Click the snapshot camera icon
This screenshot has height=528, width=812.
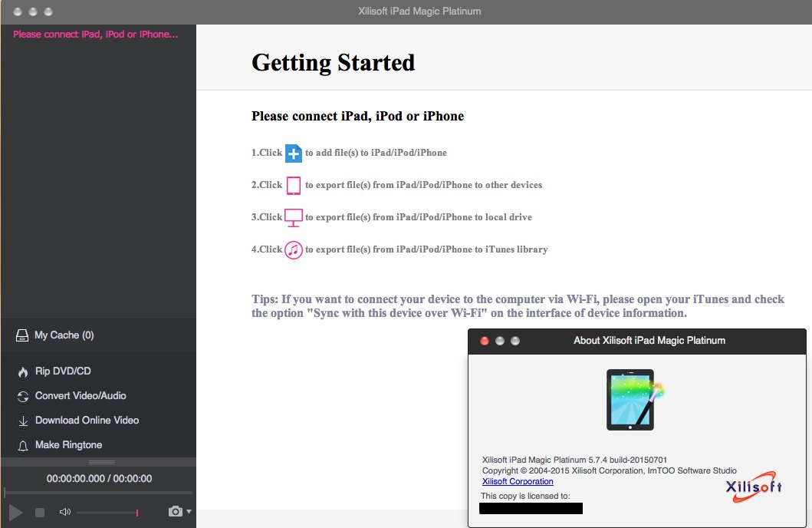pos(175,511)
